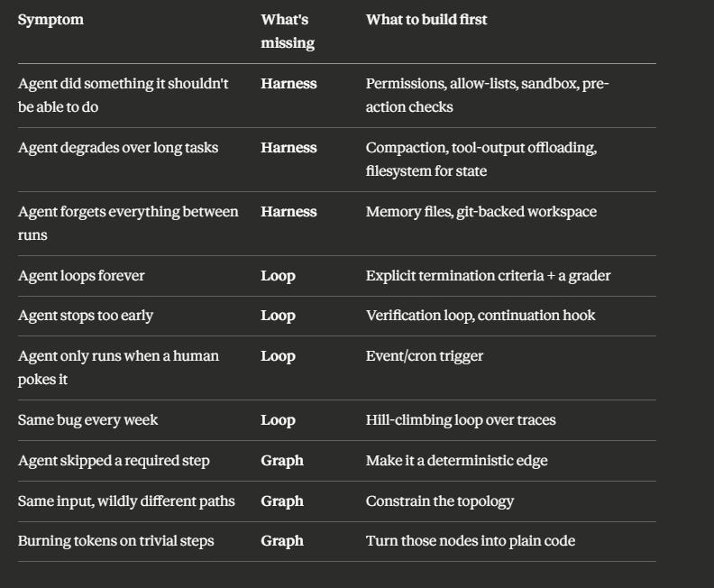Click the Symptom column header
This screenshot has height=588, width=714.
(x=50, y=20)
